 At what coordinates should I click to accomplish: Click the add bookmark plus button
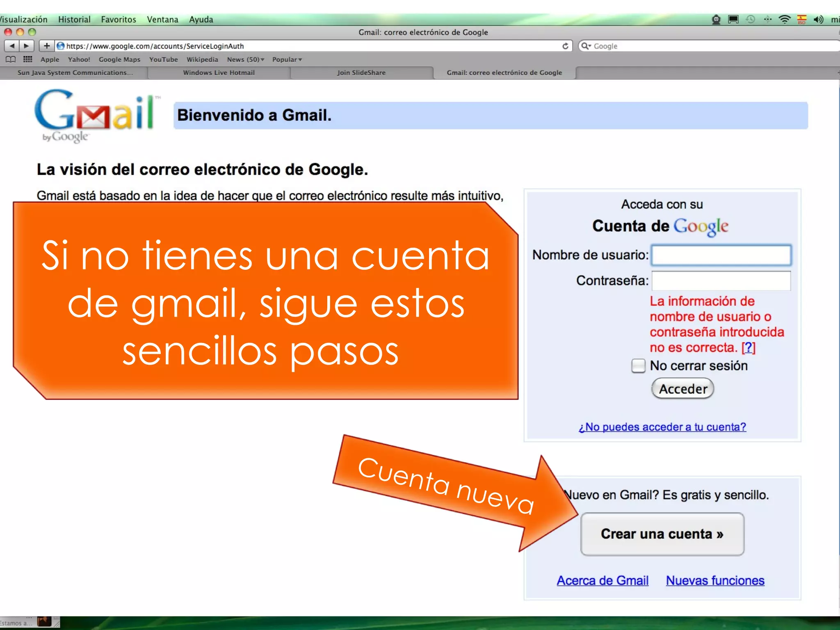coord(47,46)
